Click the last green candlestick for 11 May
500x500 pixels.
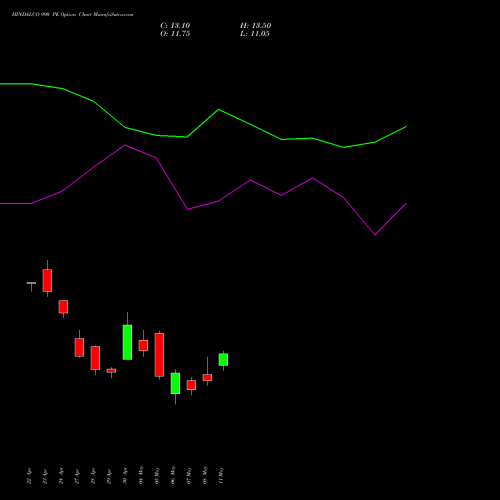pyautogui.click(x=223, y=360)
